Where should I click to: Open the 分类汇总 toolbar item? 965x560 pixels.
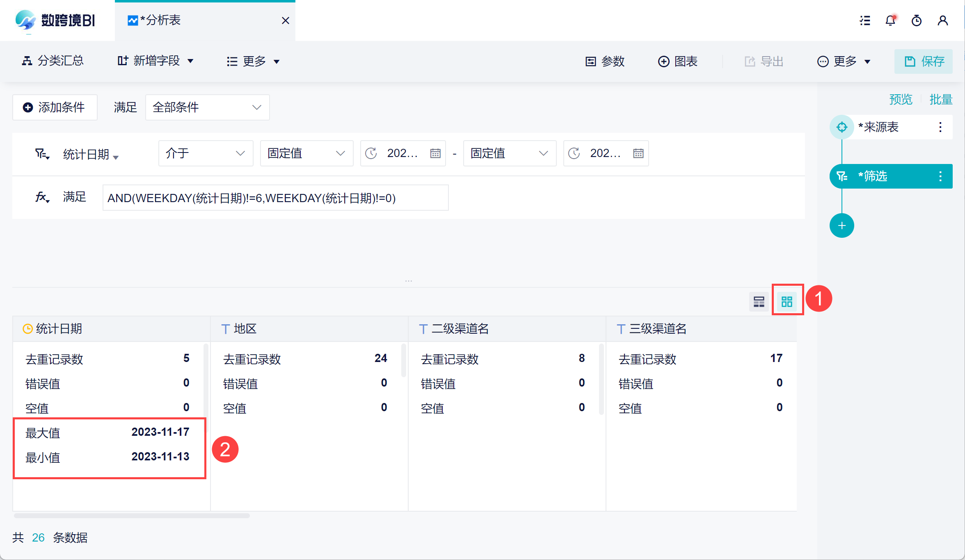pyautogui.click(x=53, y=61)
